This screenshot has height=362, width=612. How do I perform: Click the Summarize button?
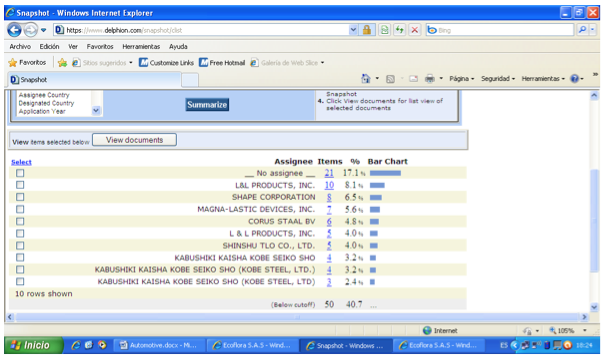[x=207, y=105]
